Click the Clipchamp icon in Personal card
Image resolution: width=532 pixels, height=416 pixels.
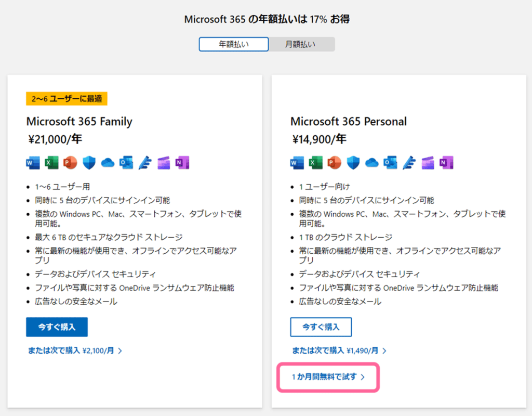(x=428, y=163)
